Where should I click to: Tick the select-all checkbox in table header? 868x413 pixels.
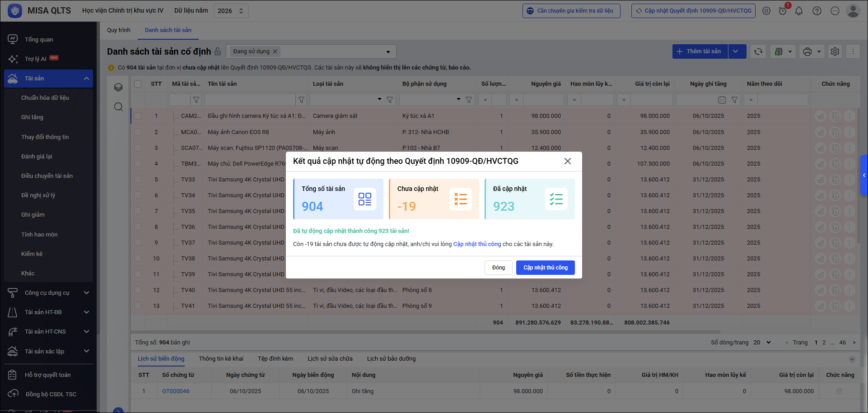pyautogui.click(x=138, y=84)
